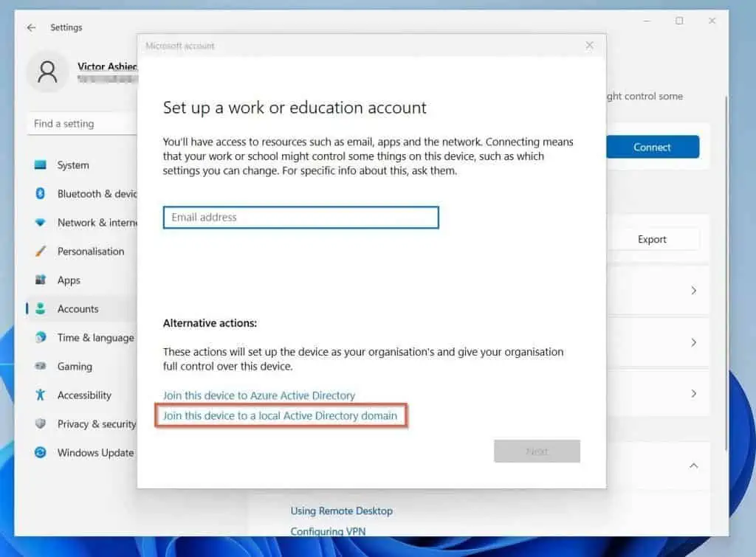This screenshot has height=557, width=756.
Task: Click inside the Email address field
Action: click(x=300, y=217)
